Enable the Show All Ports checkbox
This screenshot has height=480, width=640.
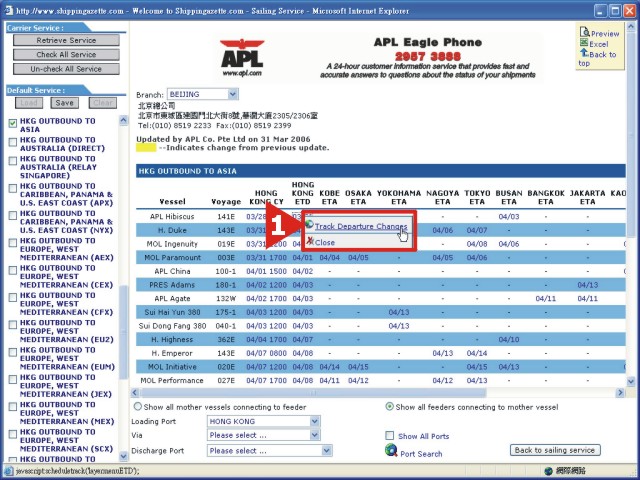coord(390,436)
